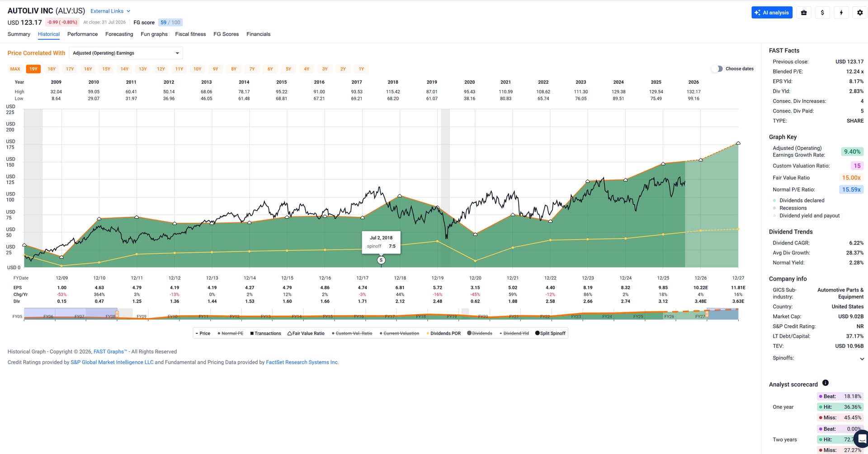Open the Fun graphs tab
Image resolution: width=868 pixels, height=454 pixels.
point(154,34)
